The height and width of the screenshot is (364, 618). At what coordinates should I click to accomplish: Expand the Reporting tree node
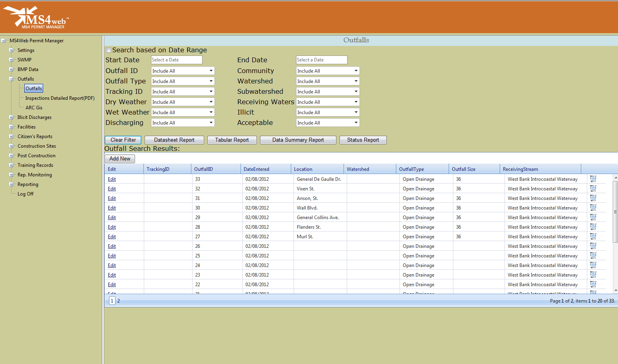pos(11,184)
